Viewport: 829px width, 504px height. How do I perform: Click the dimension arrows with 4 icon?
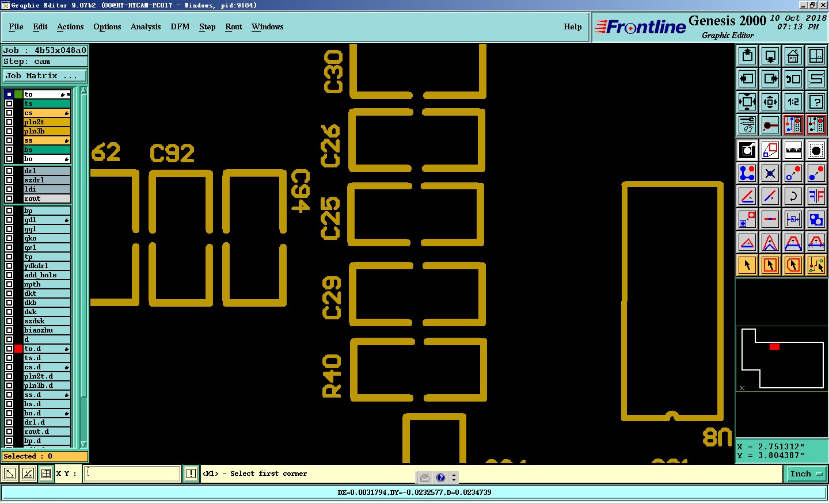[x=793, y=219]
